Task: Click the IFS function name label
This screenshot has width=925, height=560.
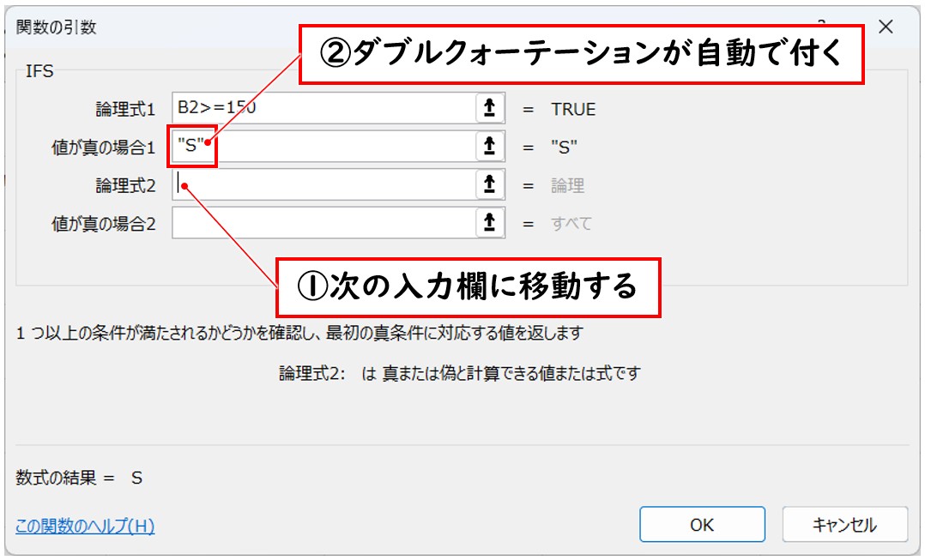Action: coord(39,71)
